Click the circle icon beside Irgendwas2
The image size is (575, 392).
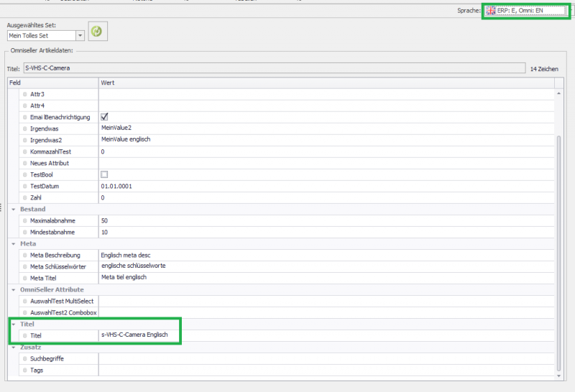25,139
